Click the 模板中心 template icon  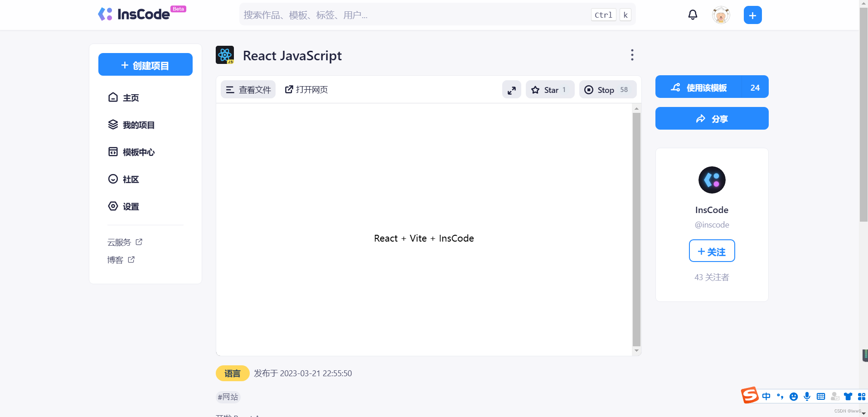coord(113,152)
